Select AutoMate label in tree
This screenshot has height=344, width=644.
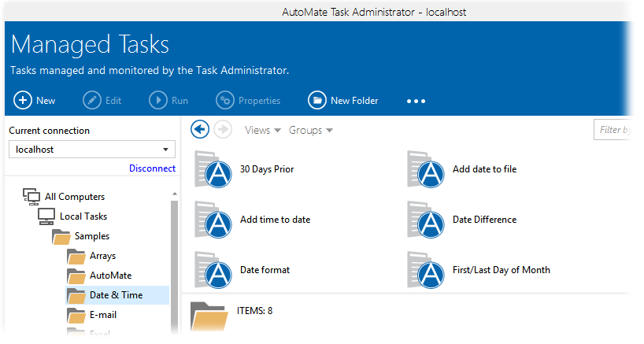click(111, 276)
